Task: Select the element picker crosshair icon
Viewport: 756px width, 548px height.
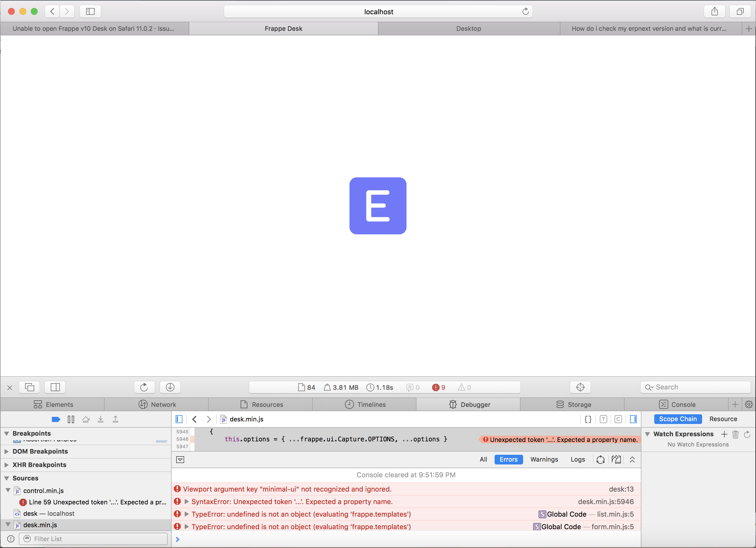Action: coord(580,387)
